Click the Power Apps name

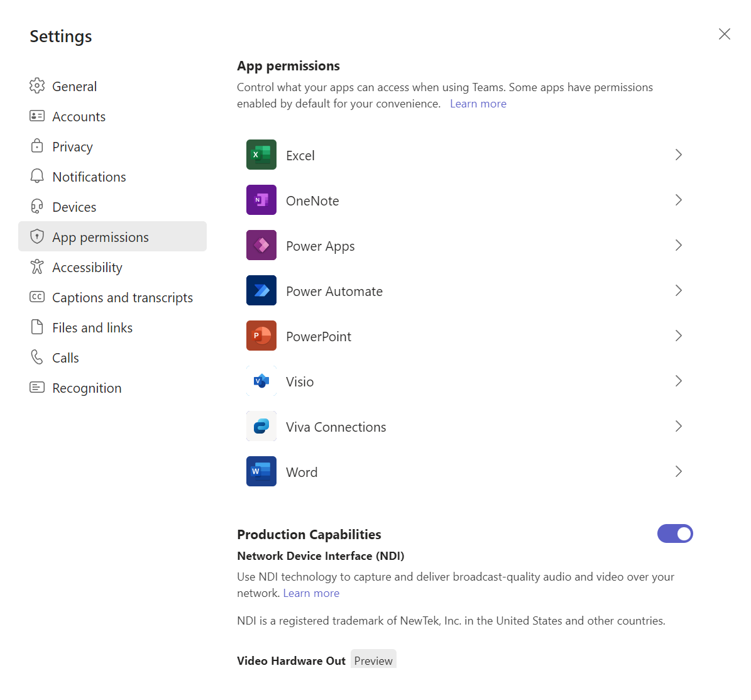[321, 246]
